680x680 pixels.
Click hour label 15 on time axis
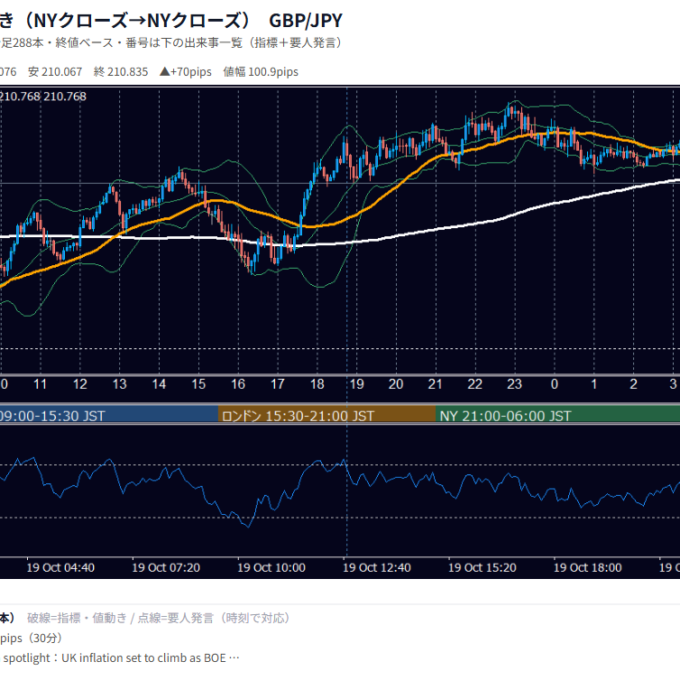198,384
